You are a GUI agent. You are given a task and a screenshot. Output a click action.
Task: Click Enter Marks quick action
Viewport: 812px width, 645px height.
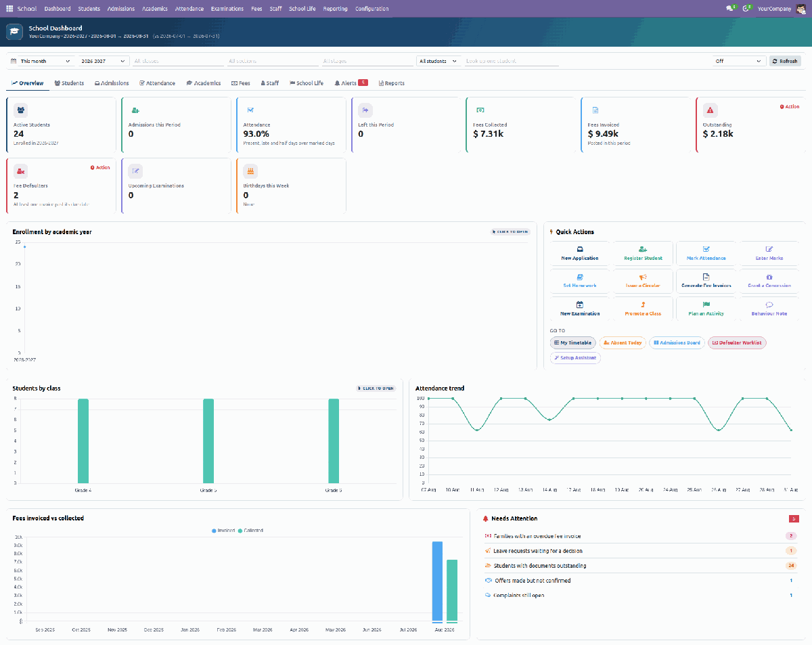coord(769,253)
